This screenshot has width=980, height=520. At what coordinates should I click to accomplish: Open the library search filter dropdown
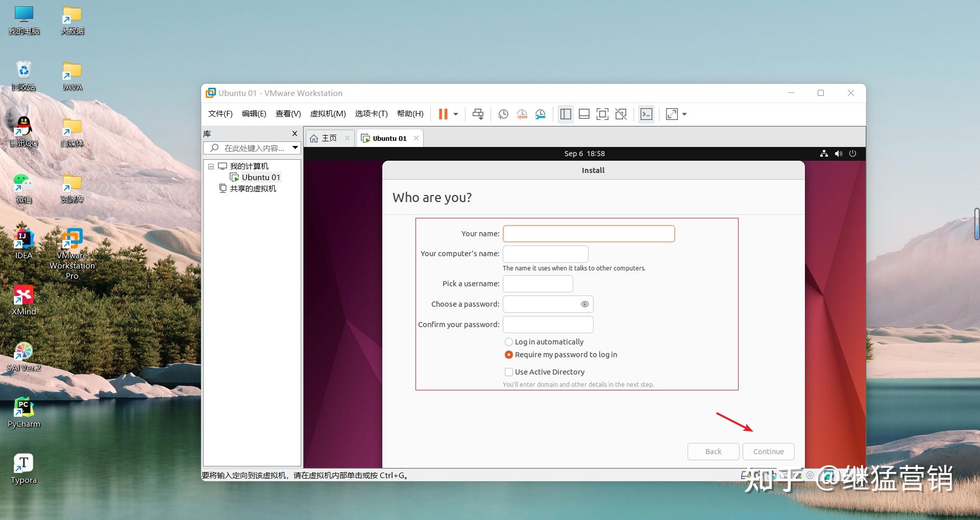click(295, 147)
